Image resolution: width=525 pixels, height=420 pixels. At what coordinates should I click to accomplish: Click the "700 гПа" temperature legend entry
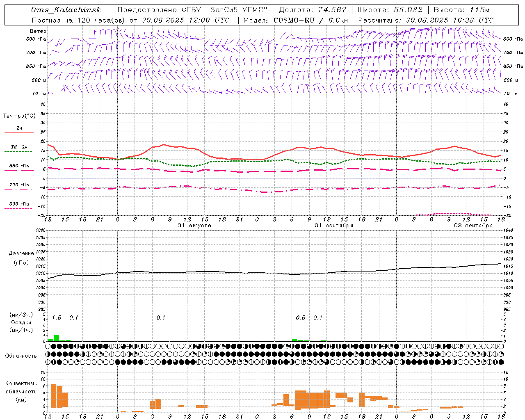click(19, 185)
